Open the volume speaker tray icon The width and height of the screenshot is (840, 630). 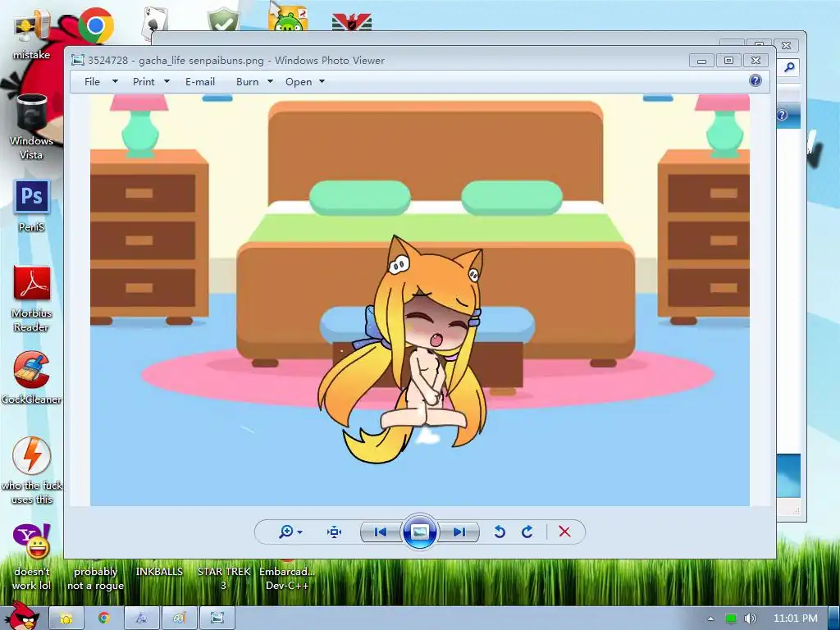[750, 619]
